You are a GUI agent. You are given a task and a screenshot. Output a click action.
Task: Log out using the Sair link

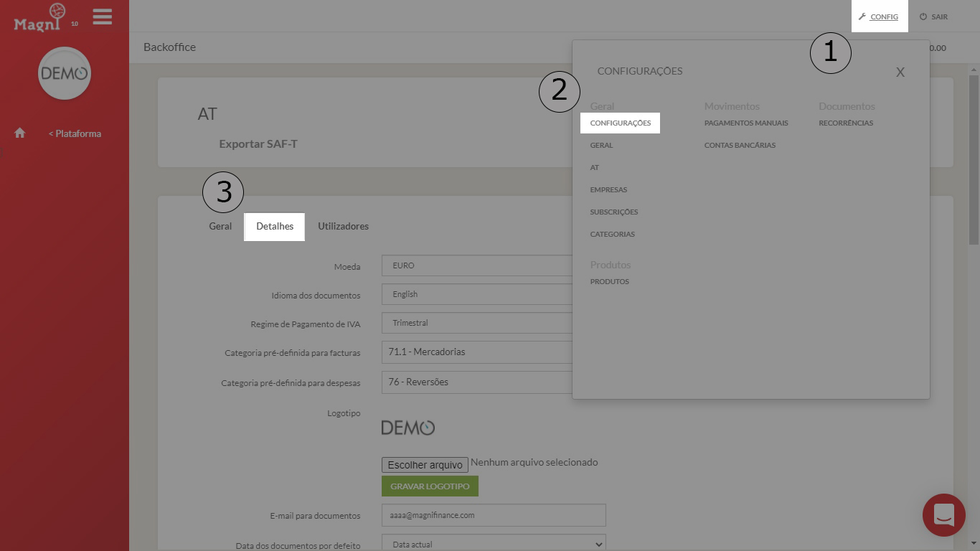tap(933, 17)
